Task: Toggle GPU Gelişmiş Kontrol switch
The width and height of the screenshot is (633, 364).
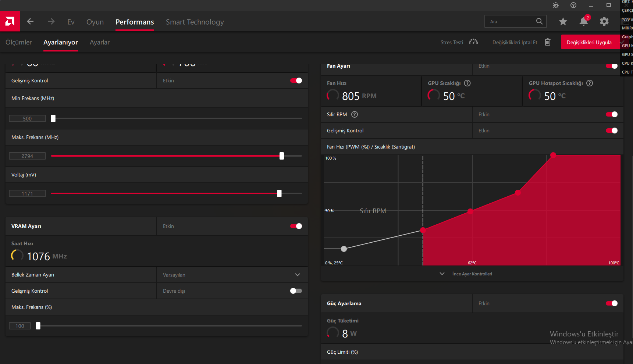Action: 296,81
